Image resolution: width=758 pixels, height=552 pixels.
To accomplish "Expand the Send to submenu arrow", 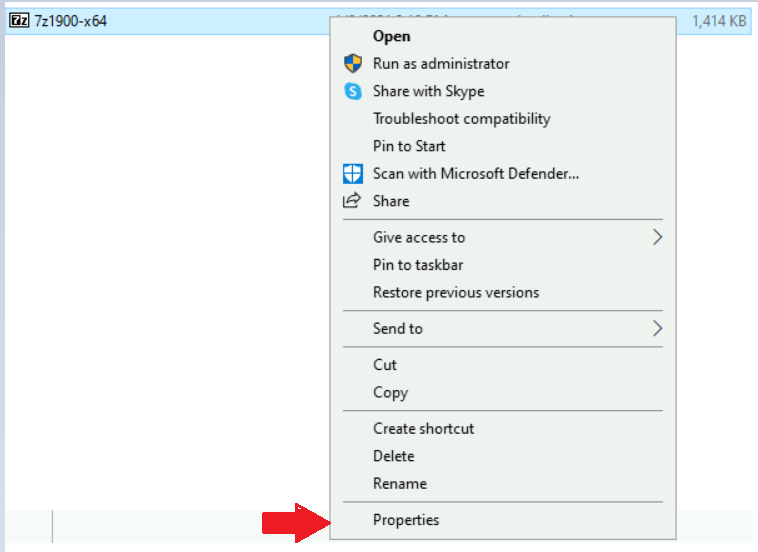I will point(657,328).
